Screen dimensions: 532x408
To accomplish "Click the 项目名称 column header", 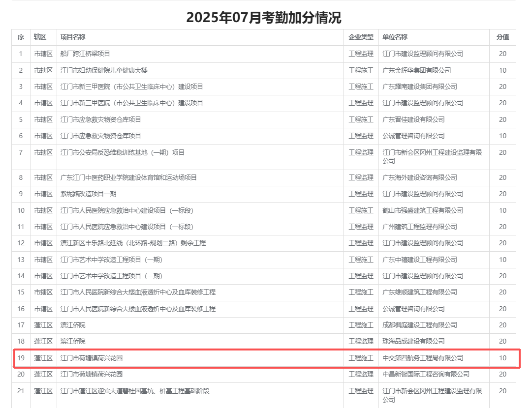I will 73,37.
